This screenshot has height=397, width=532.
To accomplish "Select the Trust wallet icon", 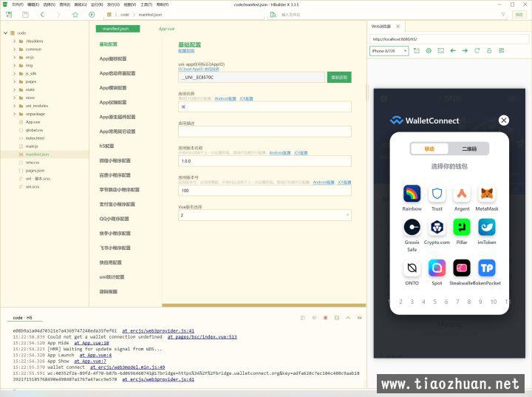I will click(437, 194).
